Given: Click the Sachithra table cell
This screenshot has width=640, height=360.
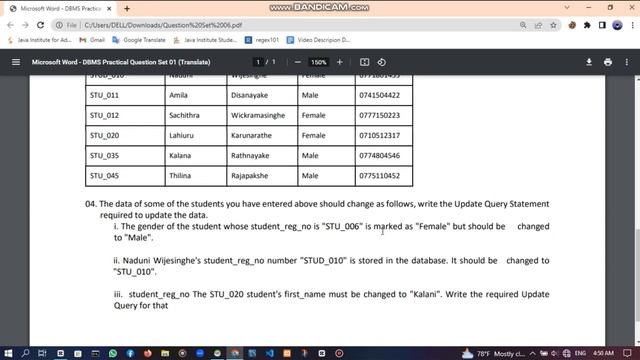Looking at the screenshot, I should point(196,116).
